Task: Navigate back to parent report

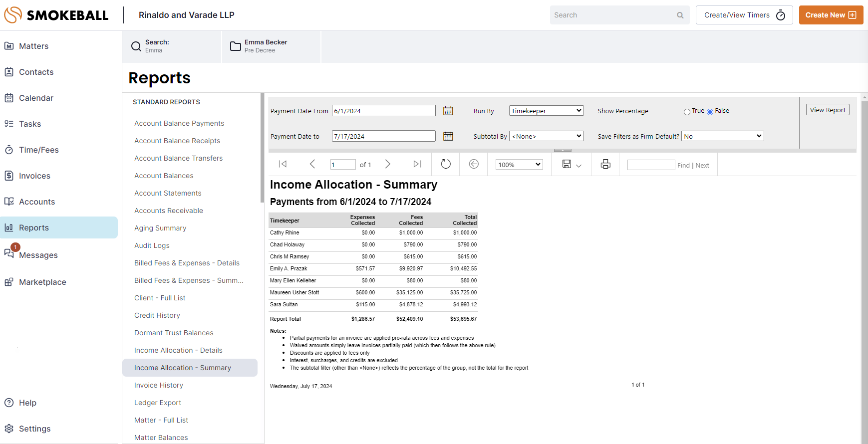Action: (x=474, y=164)
